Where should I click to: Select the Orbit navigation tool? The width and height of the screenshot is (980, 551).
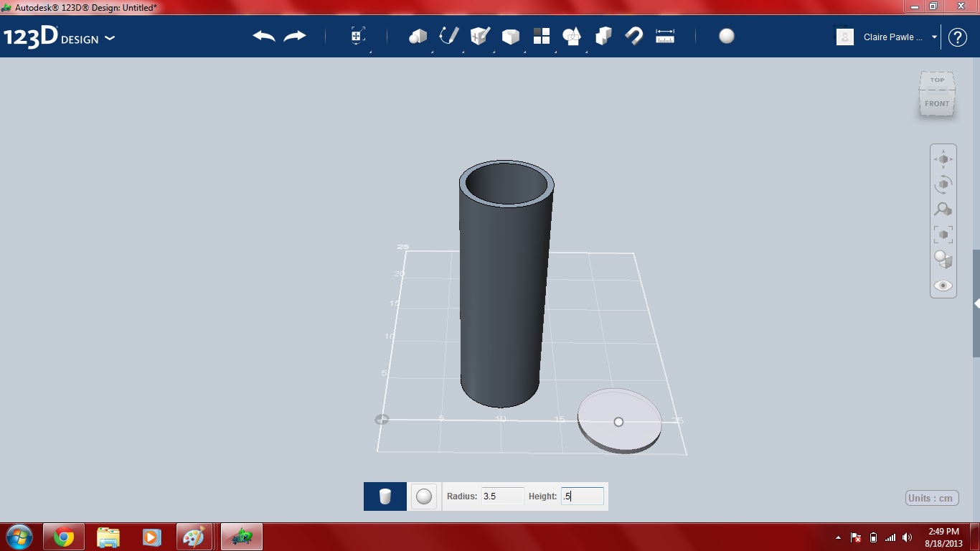coord(943,184)
